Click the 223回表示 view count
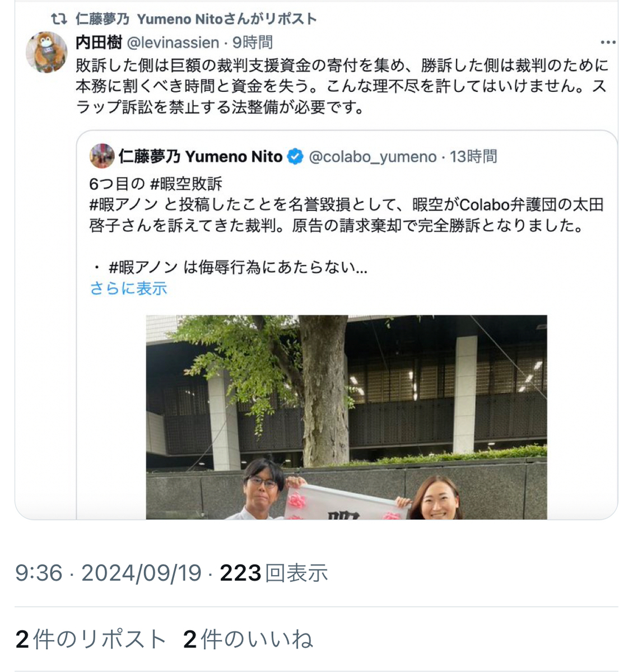633x672 pixels. tap(274, 573)
